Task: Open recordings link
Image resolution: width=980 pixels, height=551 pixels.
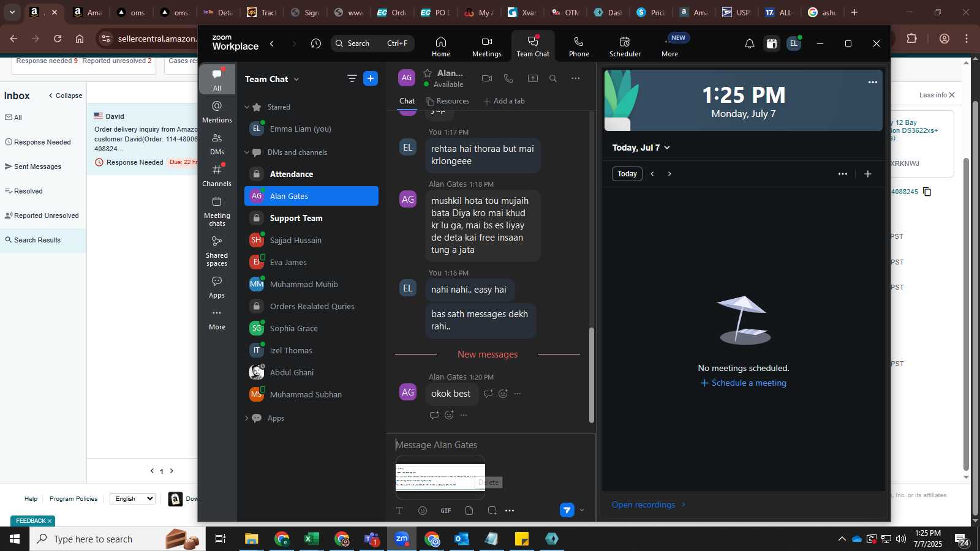Action: coord(649,504)
